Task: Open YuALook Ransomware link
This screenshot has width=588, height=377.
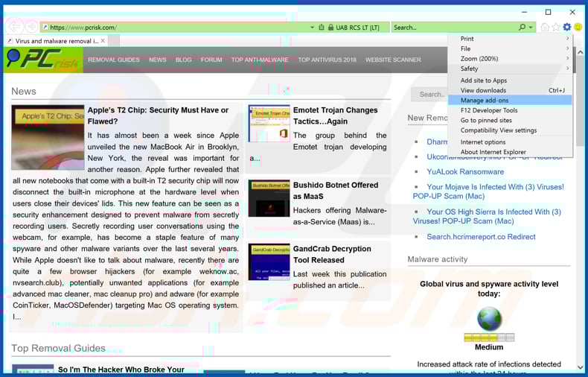Action: point(465,171)
